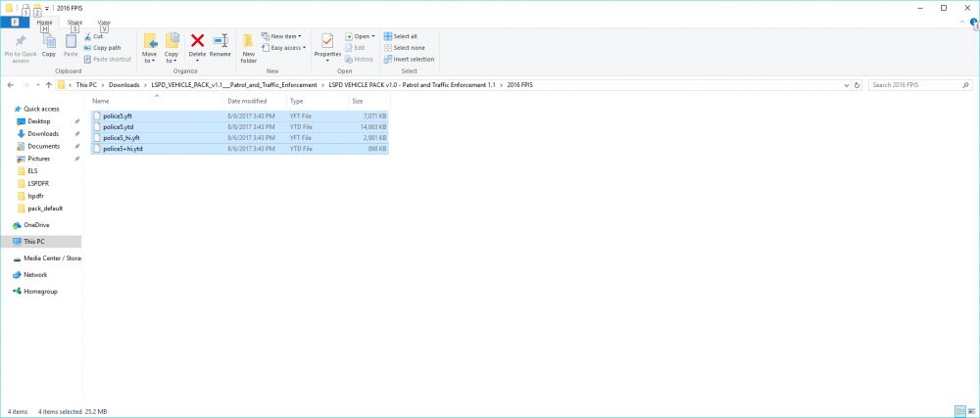
Task: Open the LSPDFR folder in sidebar
Action: (35, 183)
